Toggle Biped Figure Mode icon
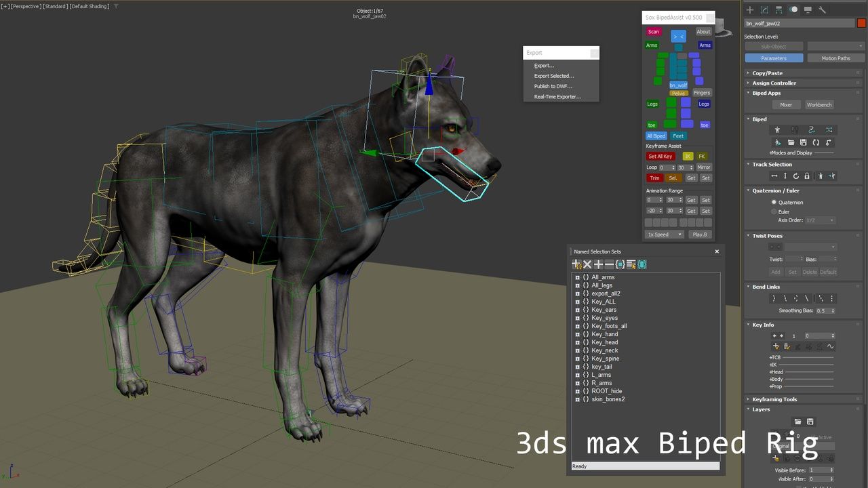The image size is (868, 488). (777, 129)
